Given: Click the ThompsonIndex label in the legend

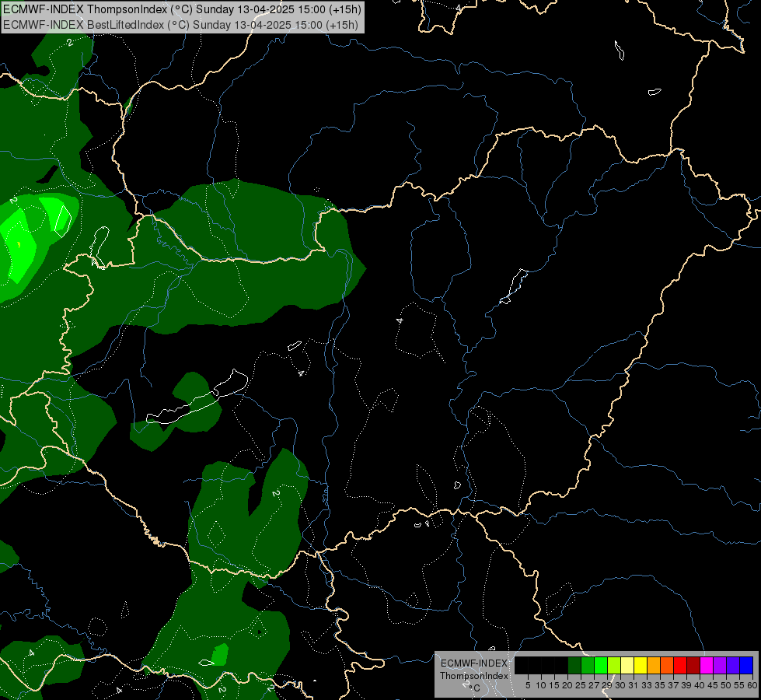Looking at the screenshot, I should [x=474, y=676].
